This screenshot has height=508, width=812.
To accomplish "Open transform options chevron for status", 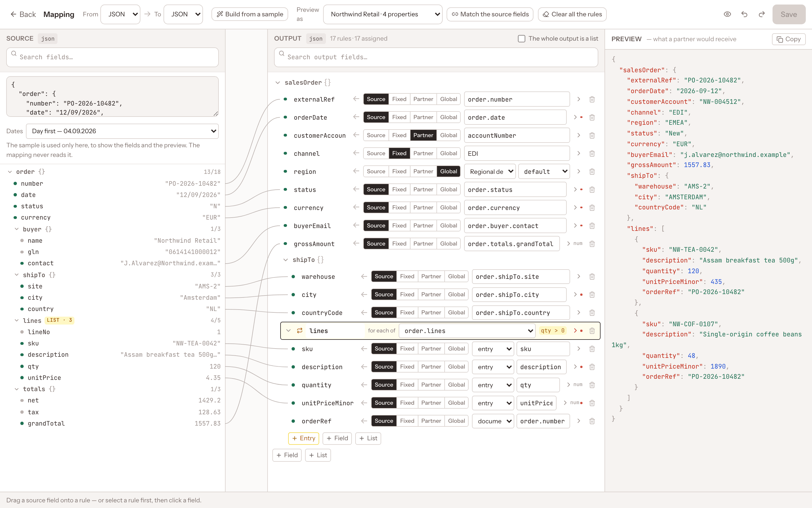I will [x=575, y=189].
